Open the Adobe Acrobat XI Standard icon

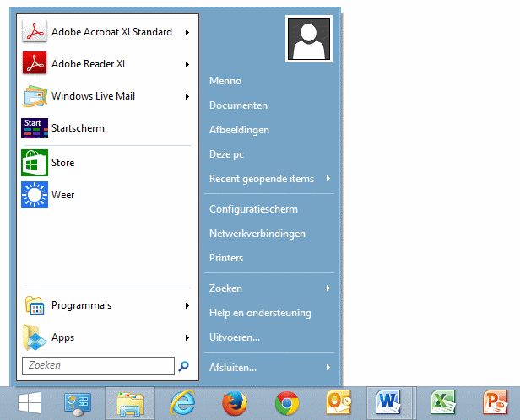coord(35,31)
